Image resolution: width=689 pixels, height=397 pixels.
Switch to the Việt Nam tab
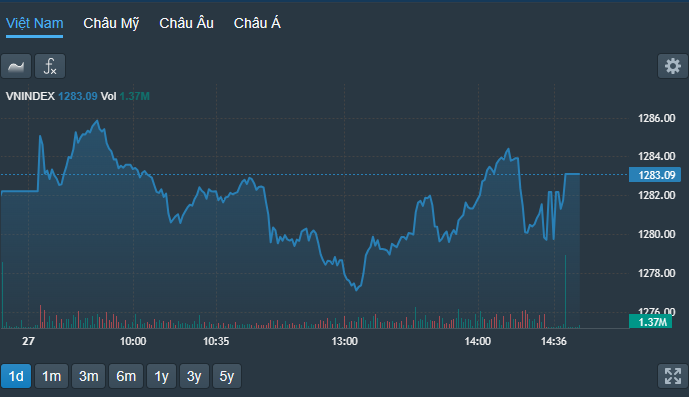[x=34, y=23]
